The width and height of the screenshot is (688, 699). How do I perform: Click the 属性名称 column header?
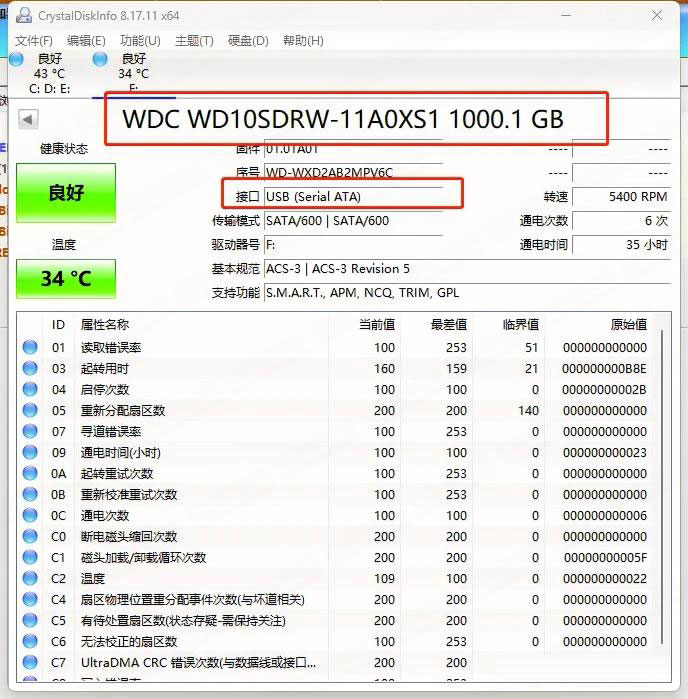[x=105, y=325]
